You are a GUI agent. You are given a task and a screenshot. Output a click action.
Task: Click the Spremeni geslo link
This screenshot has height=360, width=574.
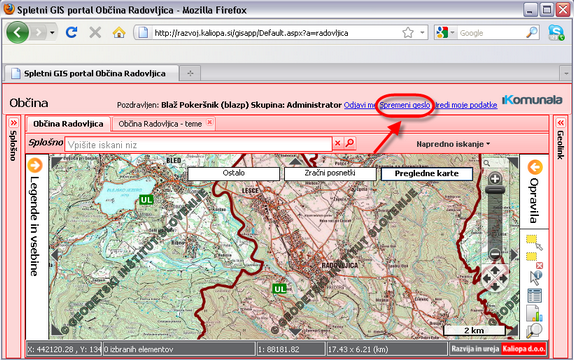click(x=405, y=105)
